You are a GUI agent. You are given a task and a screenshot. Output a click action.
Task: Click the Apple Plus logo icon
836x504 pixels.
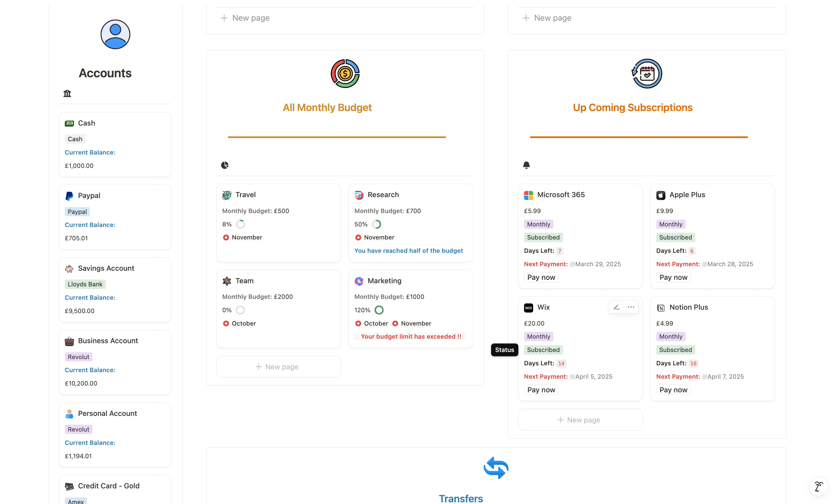661,195
